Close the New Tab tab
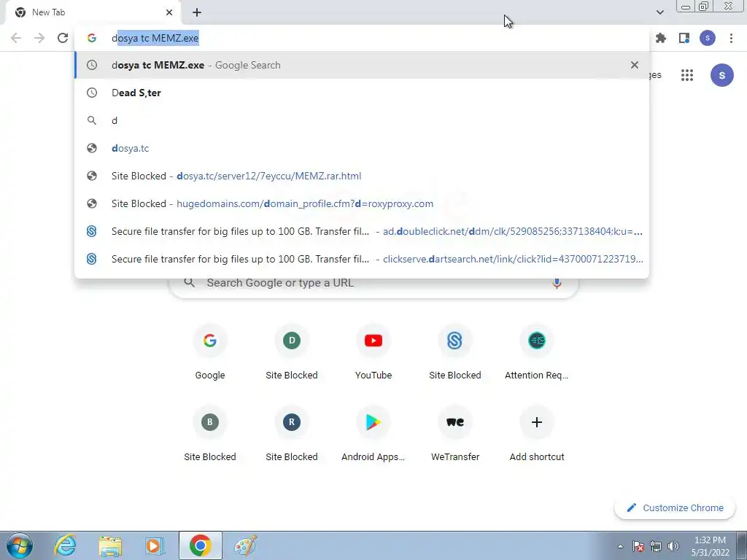Viewport: 747px width, 560px height. [169, 12]
